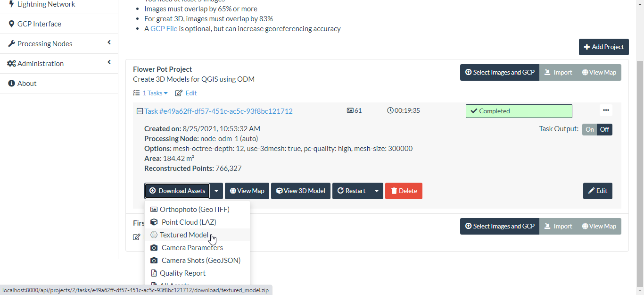Open the About page in sidebar
This screenshot has height=295, width=644.
[27, 84]
